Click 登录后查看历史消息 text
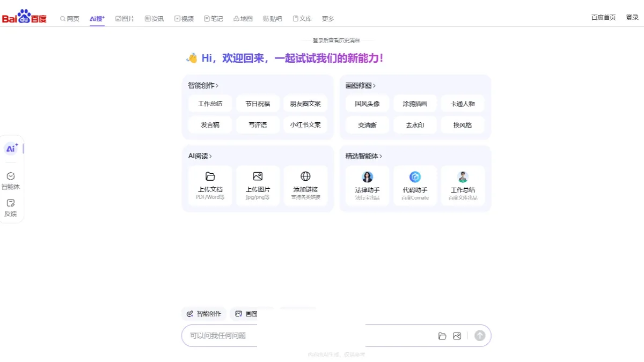Image resolution: width=644 pixels, height=362 pixels. 336,40
